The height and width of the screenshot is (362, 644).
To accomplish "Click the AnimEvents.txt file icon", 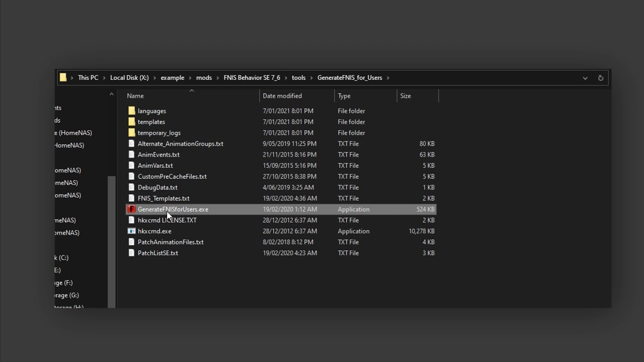I will point(132,155).
